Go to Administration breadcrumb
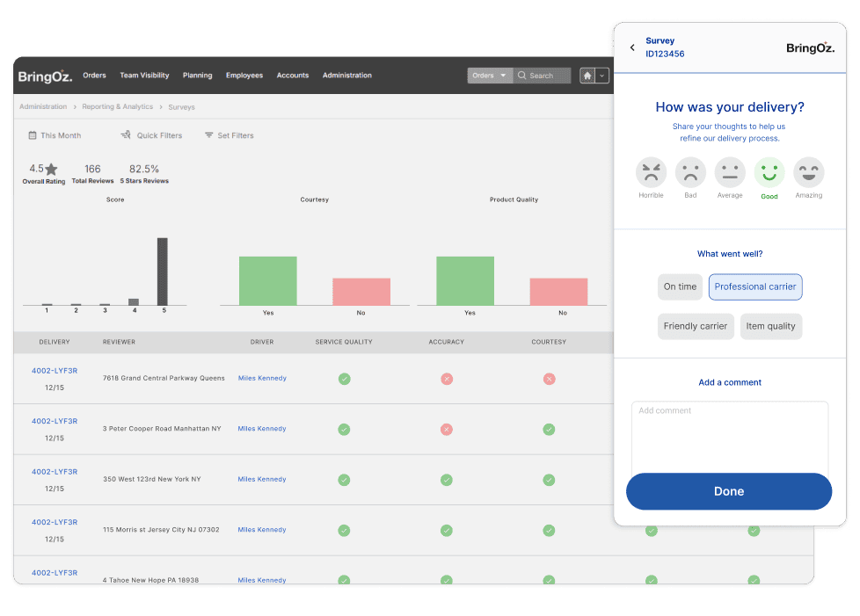Image resolution: width=860 pixels, height=616 pixels. [x=43, y=106]
